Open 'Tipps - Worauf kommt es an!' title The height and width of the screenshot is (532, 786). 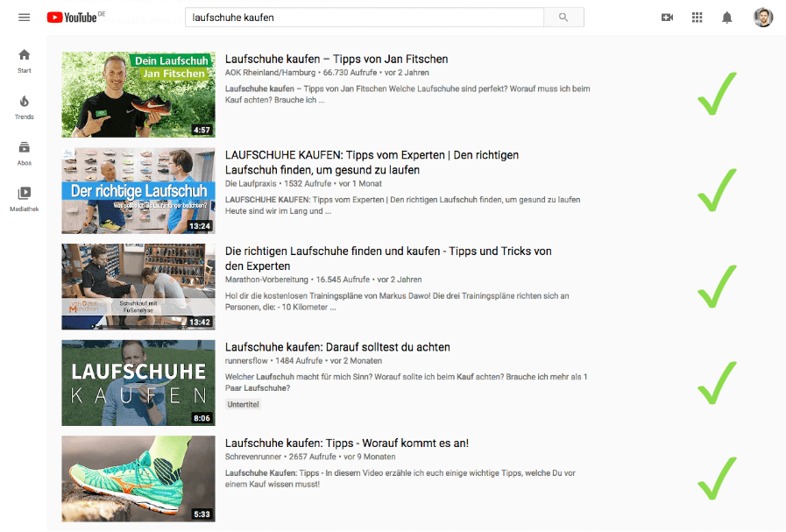346,443
